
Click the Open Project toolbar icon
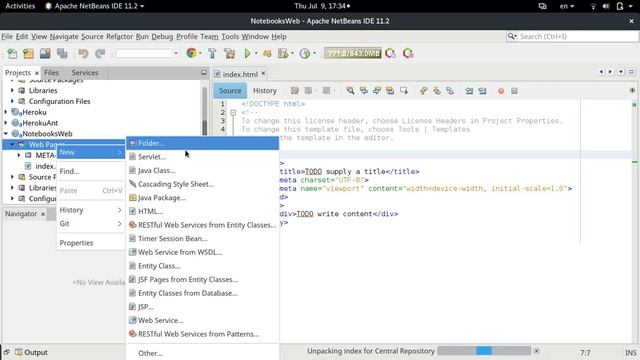pos(45,53)
